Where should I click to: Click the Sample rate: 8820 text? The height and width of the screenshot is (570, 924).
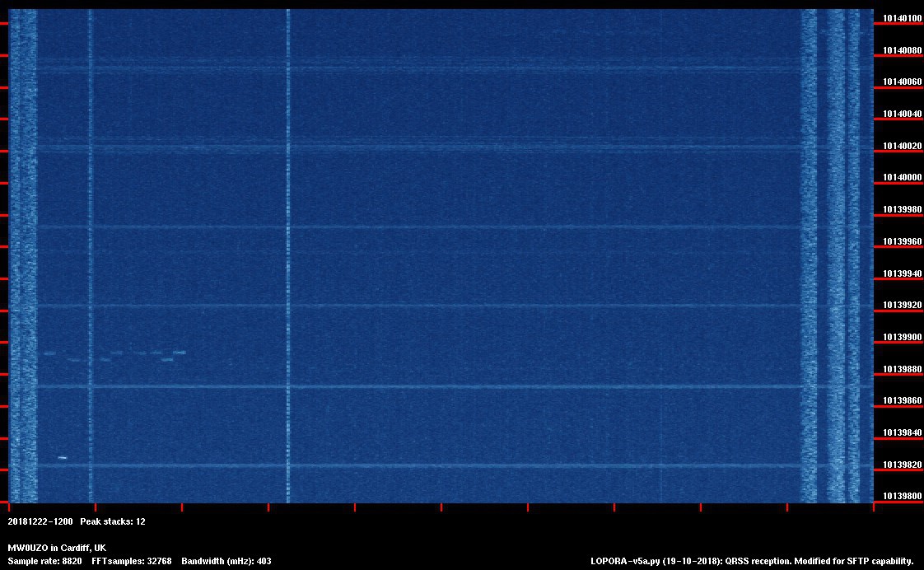pos(44,561)
